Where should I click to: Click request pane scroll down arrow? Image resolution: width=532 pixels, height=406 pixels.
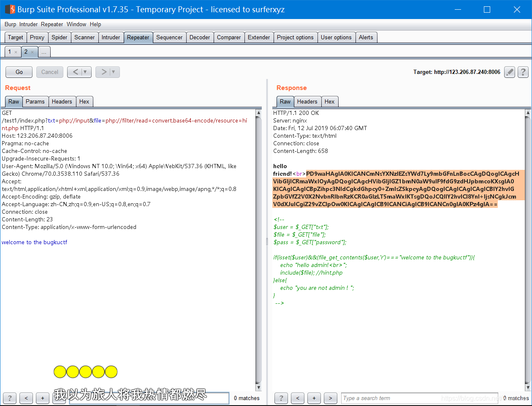[259, 387]
